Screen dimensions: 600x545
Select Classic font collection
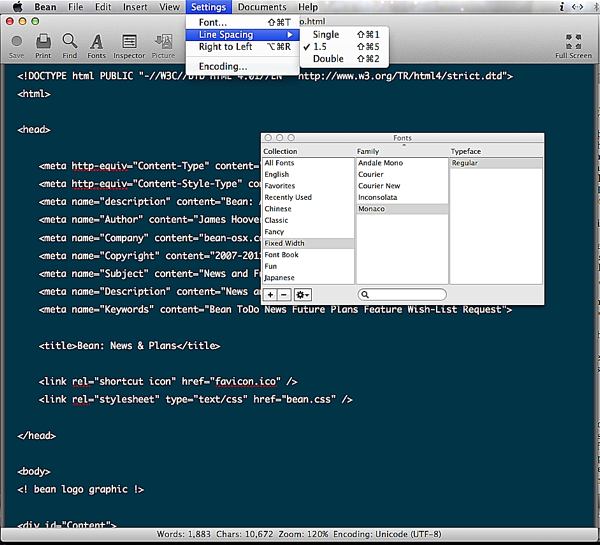308,220
